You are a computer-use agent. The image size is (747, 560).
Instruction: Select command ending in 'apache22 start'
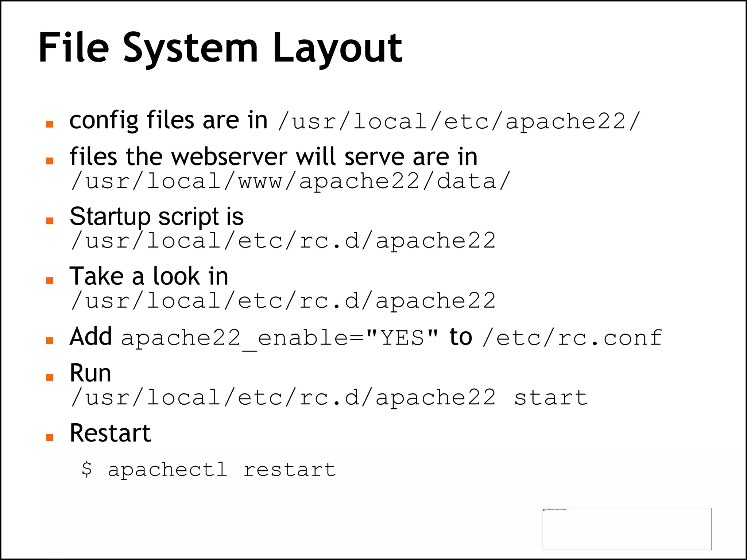coord(329,397)
